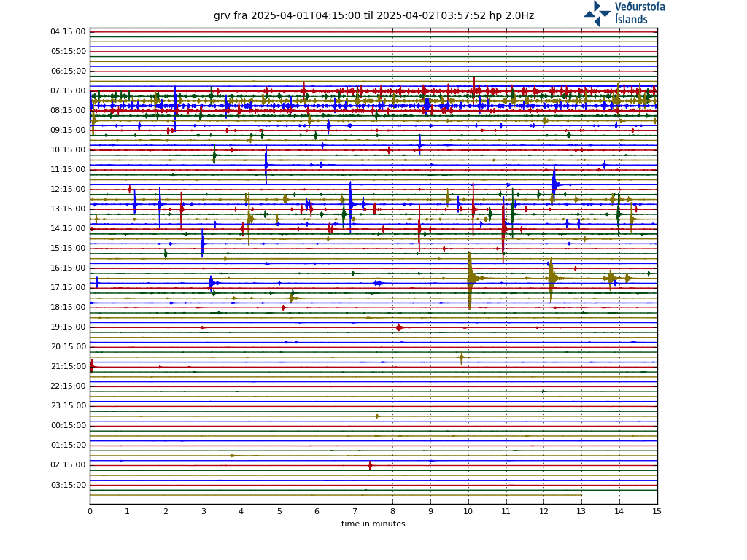Viewport: 747px width, 560px height.
Task: Click the 03:15:00 time label
Action: point(68,485)
